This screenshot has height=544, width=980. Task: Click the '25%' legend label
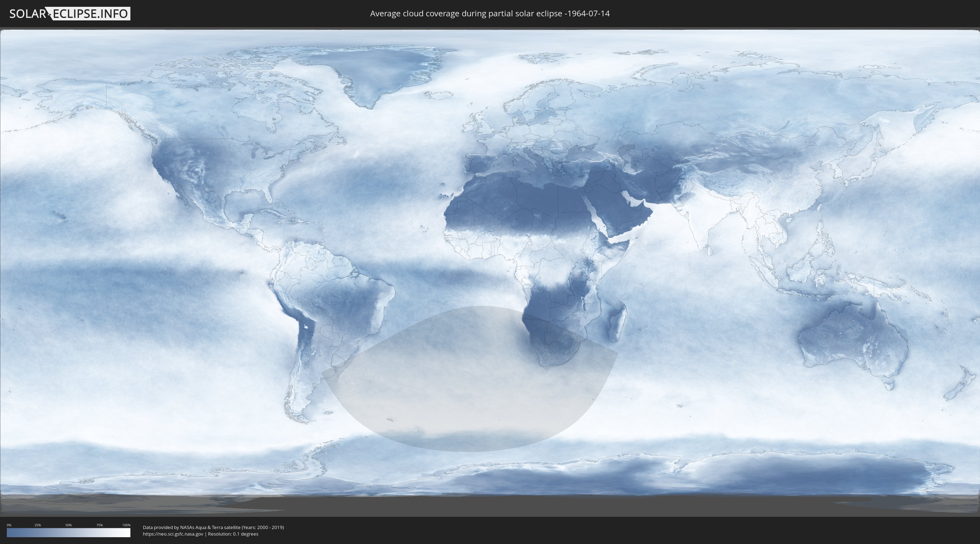38,525
